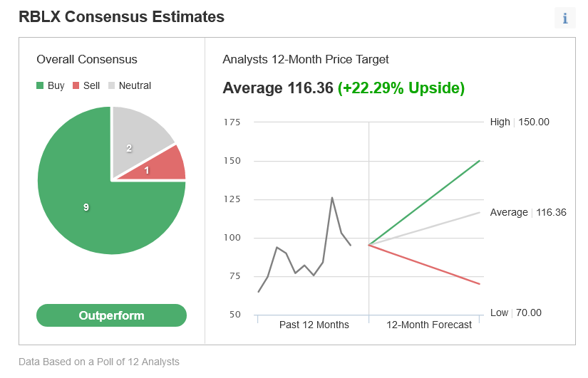Image resolution: width=588 pixels, height=378 pixels.
Task: Click the gray historical price line peak
Action: [332, 198]
